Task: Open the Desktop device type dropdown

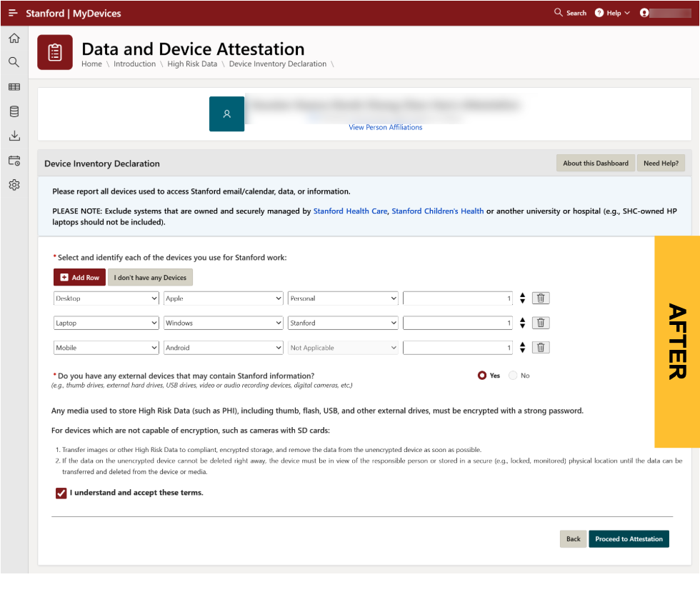Action: pyautogui.click(x=106, y=299)
